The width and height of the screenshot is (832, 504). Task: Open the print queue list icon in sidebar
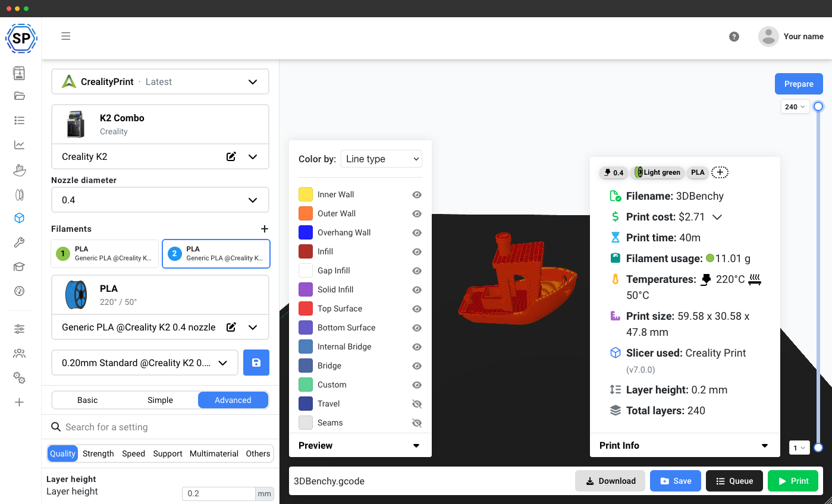click(x=19, y=121)
